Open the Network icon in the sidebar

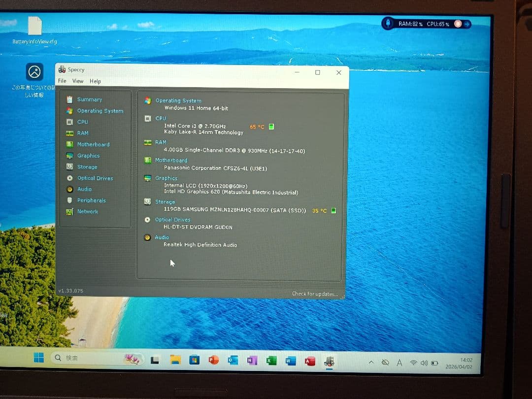[x=70, y=212]
